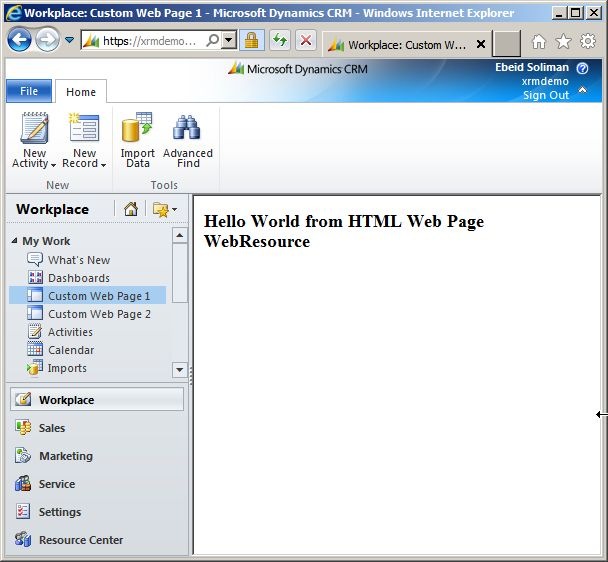Open the address bar dropdown arrow
This screenshot has height=562, width=608.
pos(229,40)
